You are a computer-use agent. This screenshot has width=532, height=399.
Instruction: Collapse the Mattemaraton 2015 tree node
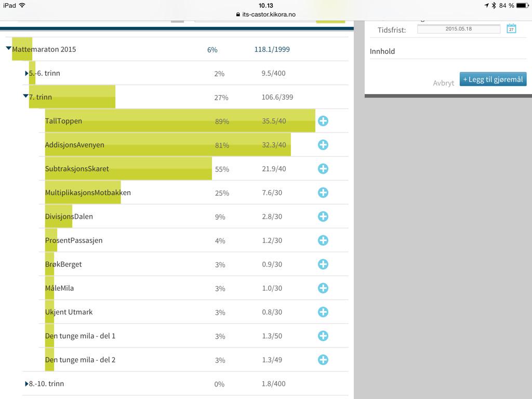(8, 48)
